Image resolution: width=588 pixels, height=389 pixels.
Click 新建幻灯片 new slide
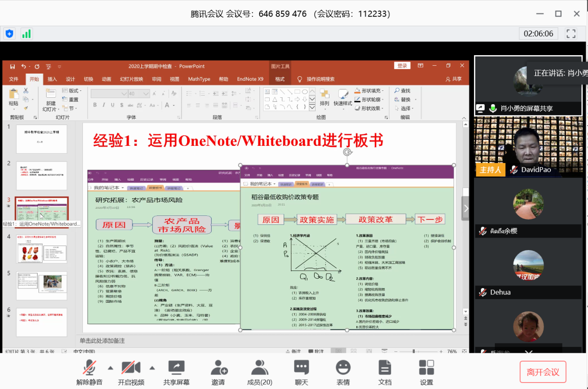point(51,100)
